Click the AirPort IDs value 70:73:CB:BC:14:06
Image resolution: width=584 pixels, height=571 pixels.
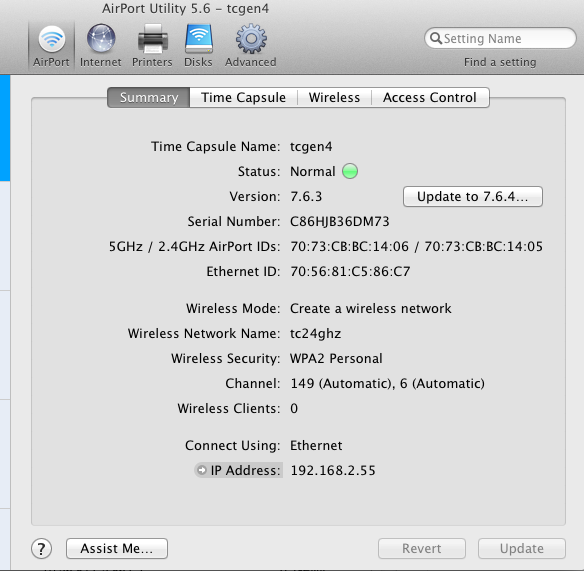349,247
